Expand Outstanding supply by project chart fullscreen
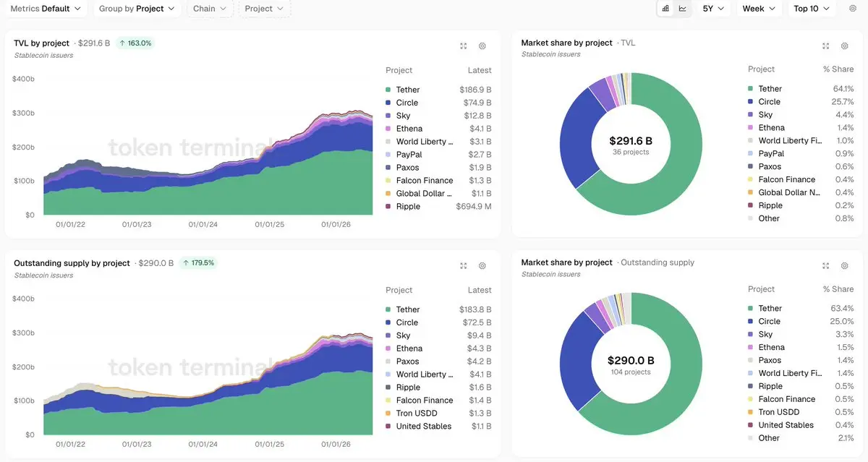The image size is (868, 462). pos(464,265)
